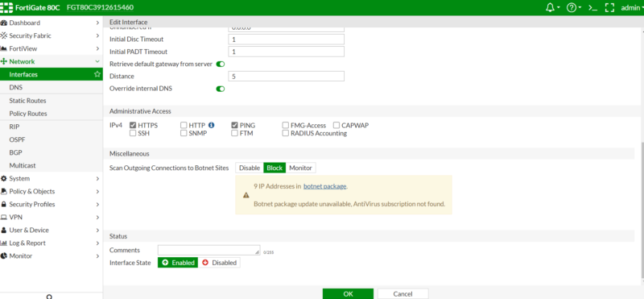Image resolution: width=644 pixels, height=299 pixels.
Task: Expand the Policy & Objects chevron
Action: 97,191
